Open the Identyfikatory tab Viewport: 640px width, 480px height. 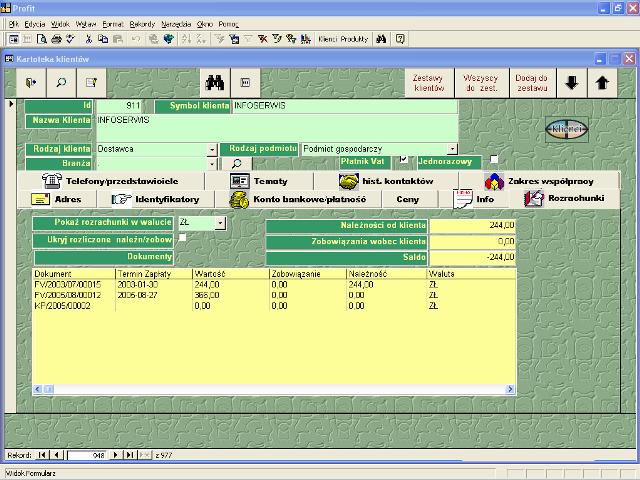coord(156,199)
